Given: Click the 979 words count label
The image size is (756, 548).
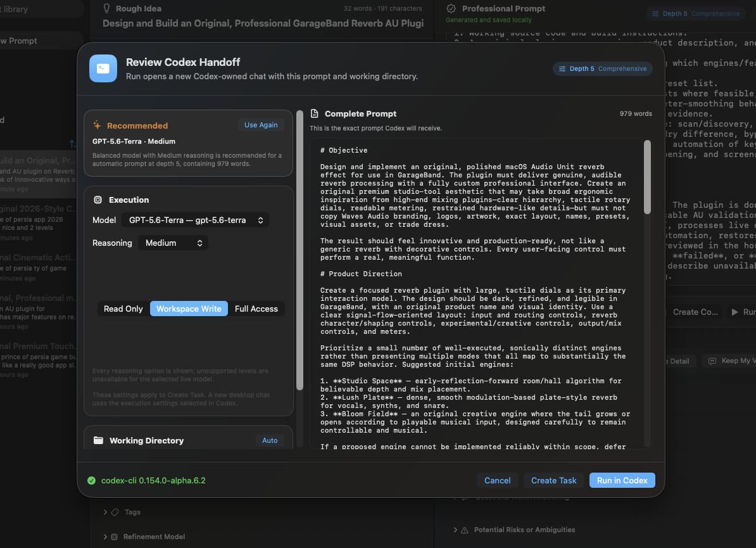Looking at the screenshot, I should coord(636,114).
